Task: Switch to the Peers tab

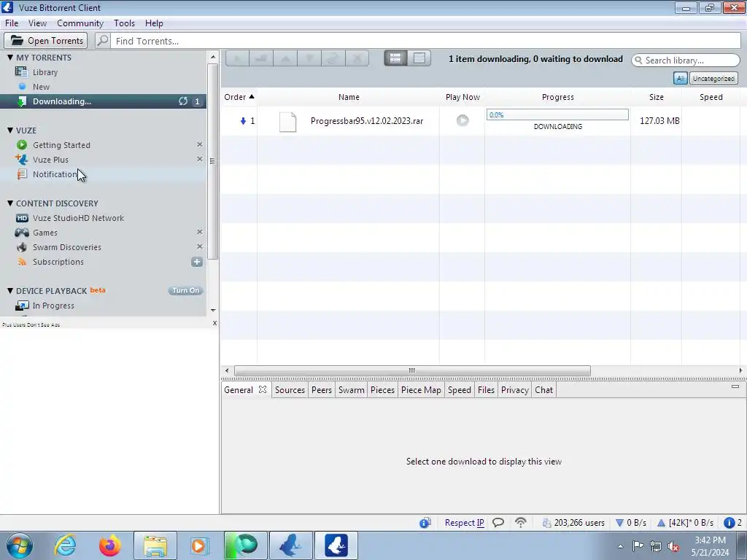Action: click(x=322, y=390)
